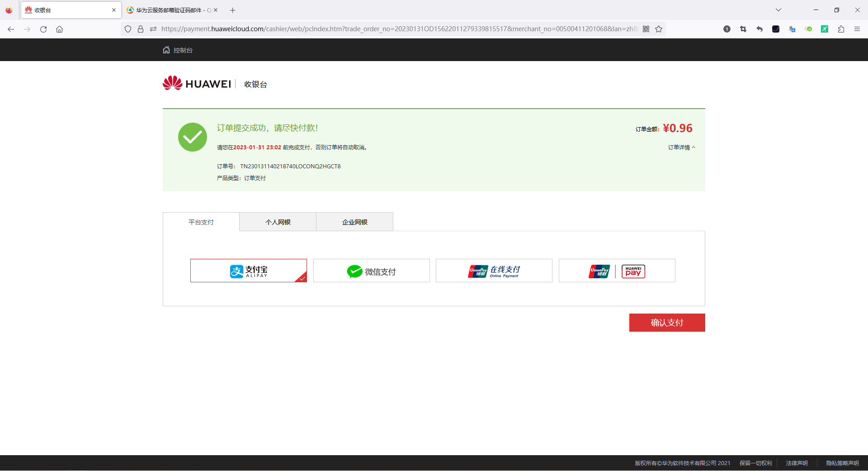The height and width of the screenshot is (471, 868).
Task: Click the green success checkmark icon
Action: pos(193,137)
